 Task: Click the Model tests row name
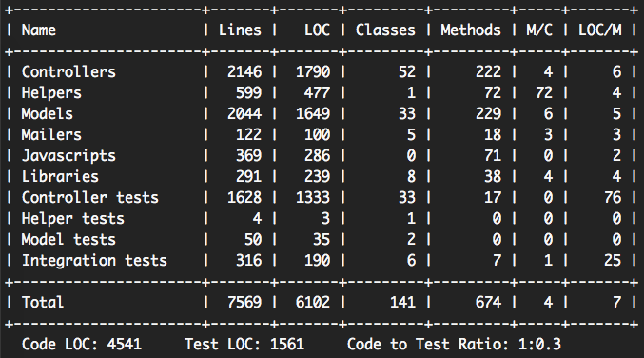point(68,240)
